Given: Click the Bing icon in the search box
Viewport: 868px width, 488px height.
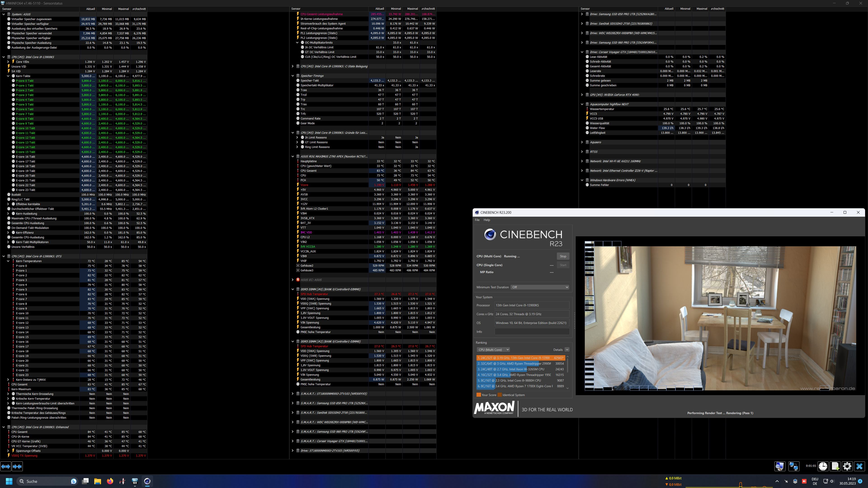Looking at the screenshot, I should (x=73, y=481).
